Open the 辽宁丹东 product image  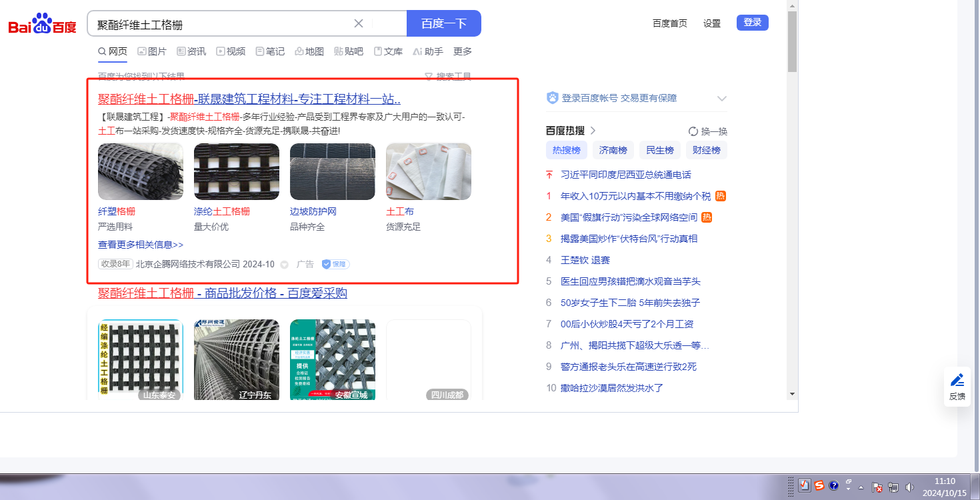pos(237,360)
